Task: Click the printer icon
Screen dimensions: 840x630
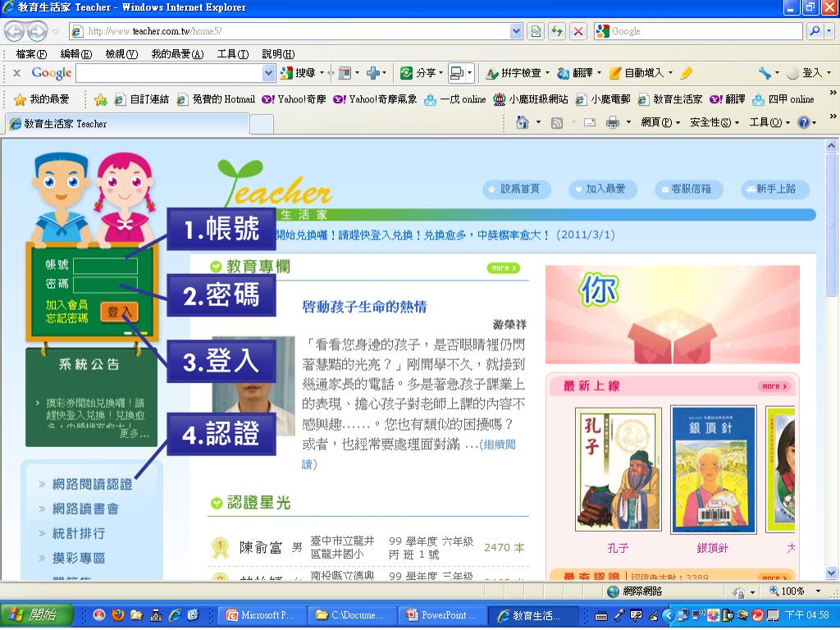Action: [612, 123]
